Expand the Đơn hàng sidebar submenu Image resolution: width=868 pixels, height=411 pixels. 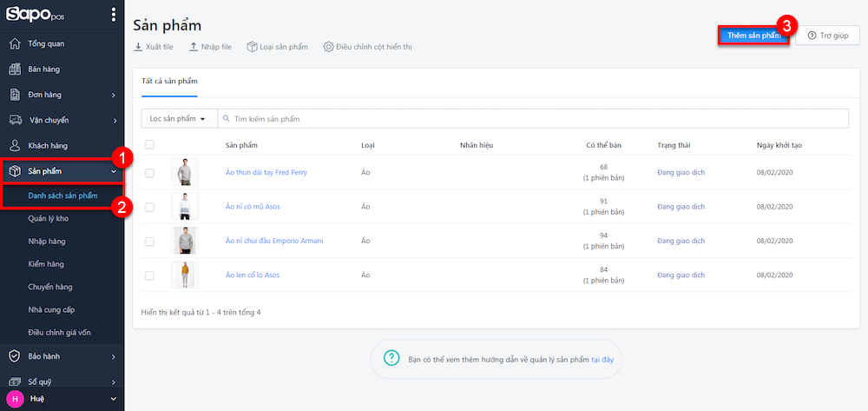point(114,95)
